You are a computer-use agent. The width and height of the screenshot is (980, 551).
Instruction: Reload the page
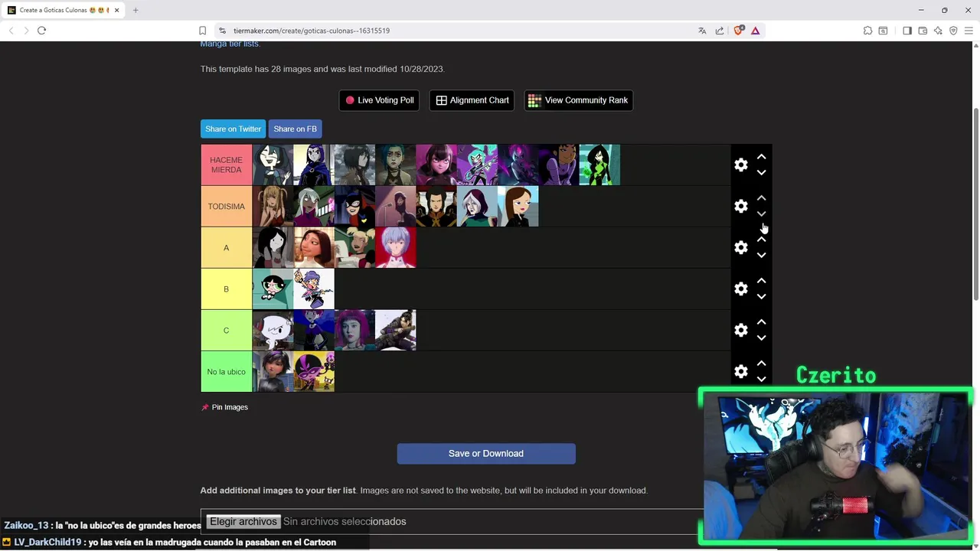pyautogui.click(x=41, y=31)
